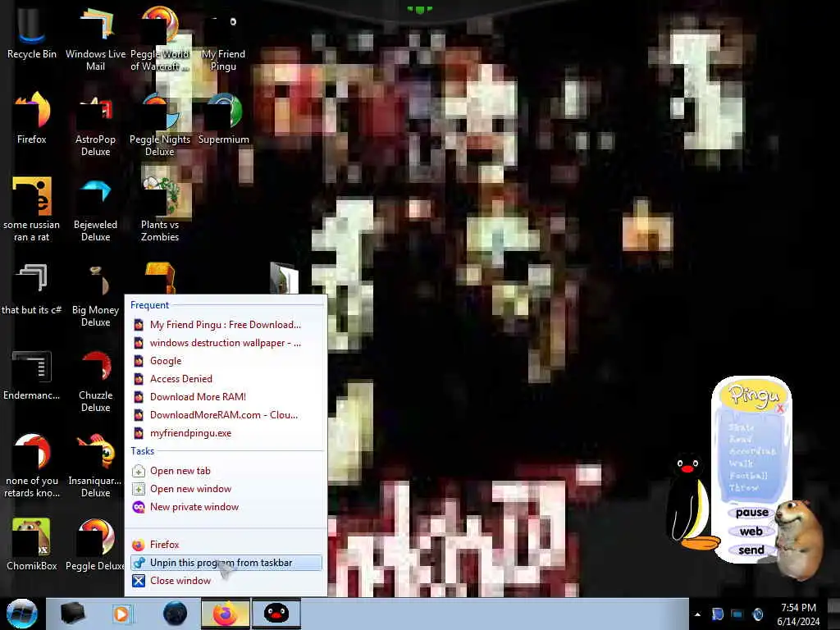This screenshot has width=840, height=630.
Task: Click the Pingu taskbar button
Action: [276, 614]
